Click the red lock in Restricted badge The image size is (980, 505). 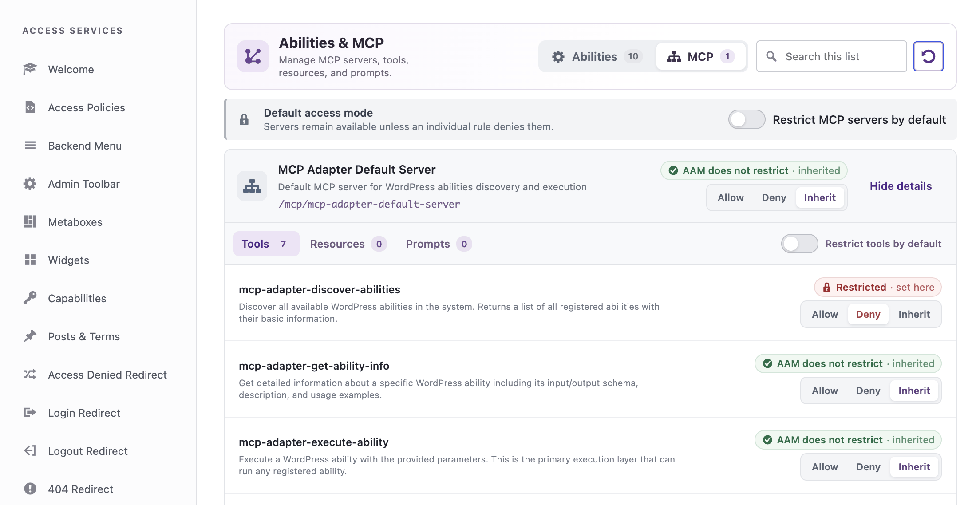pyautogui.click(x=827, y=288)
